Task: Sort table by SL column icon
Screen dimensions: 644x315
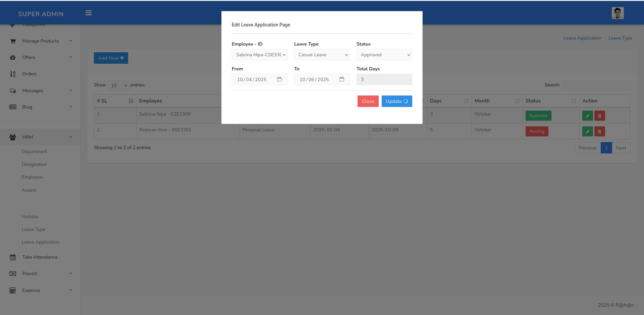Action: click(131, 101)
